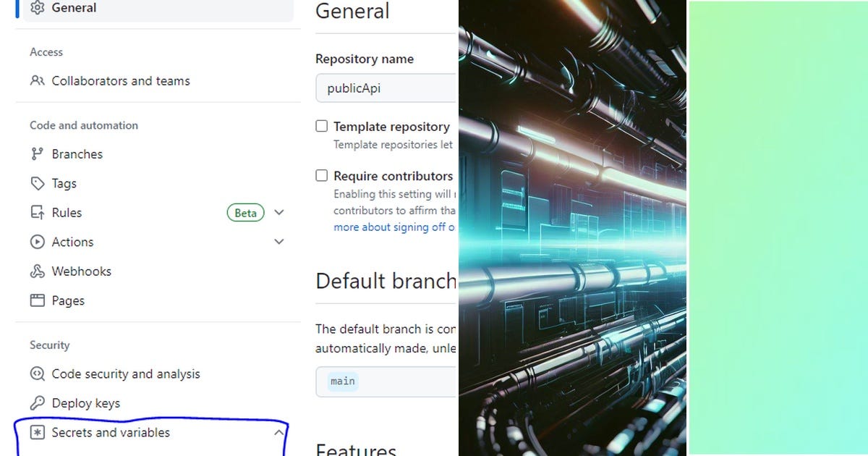Viewport: 868px width, 456px height.
Task: Click the Actions play-circle icon
Action: (x=38, y=242)
